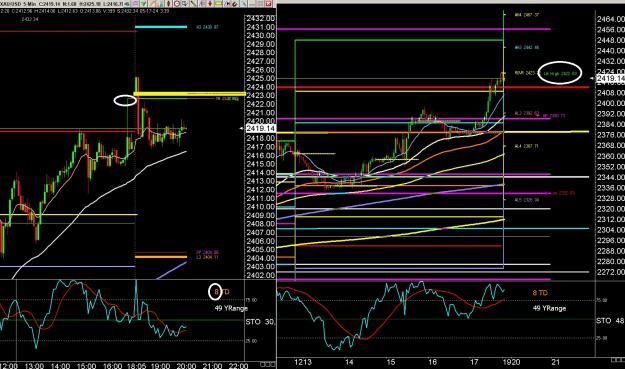Click the STO 48 stochastic value label

610,321
